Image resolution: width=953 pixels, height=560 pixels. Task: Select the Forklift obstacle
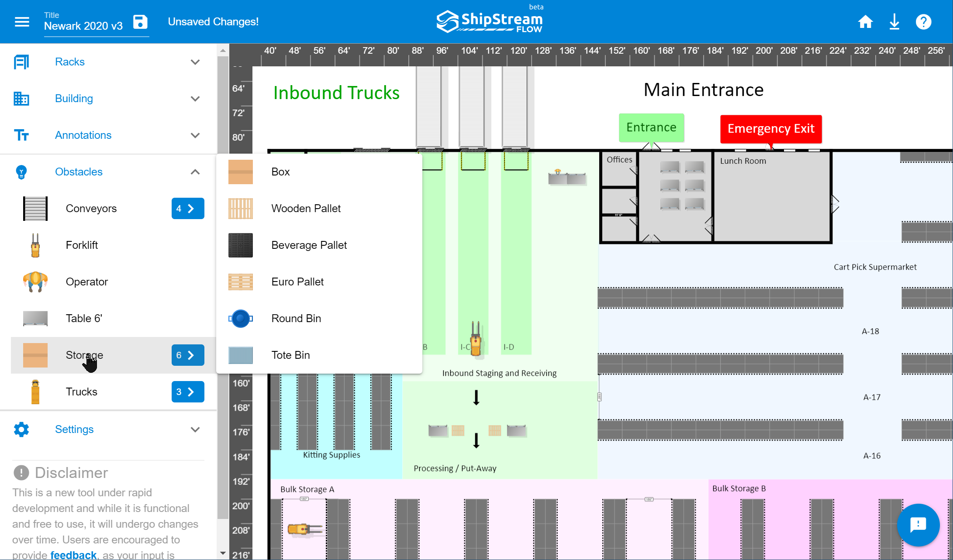point(82,245)
